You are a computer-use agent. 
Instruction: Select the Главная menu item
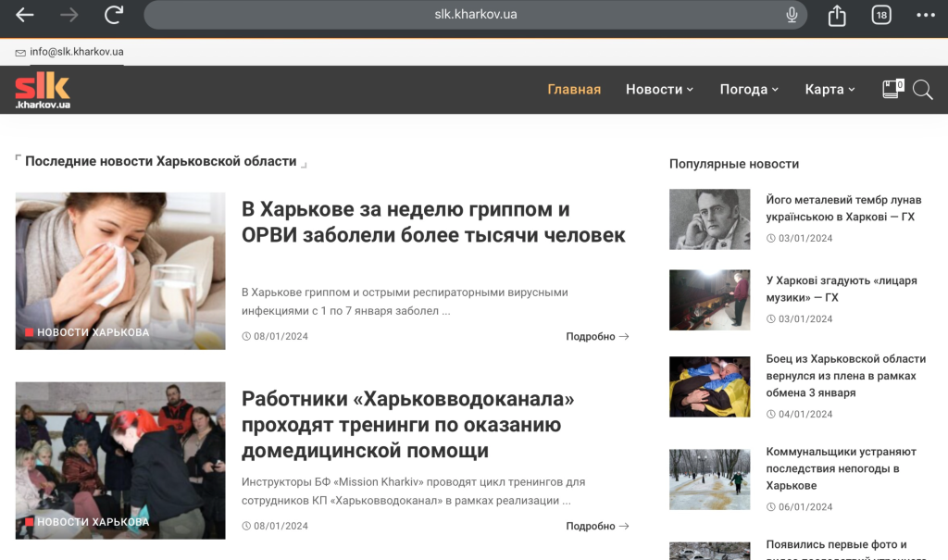point(574,89)
